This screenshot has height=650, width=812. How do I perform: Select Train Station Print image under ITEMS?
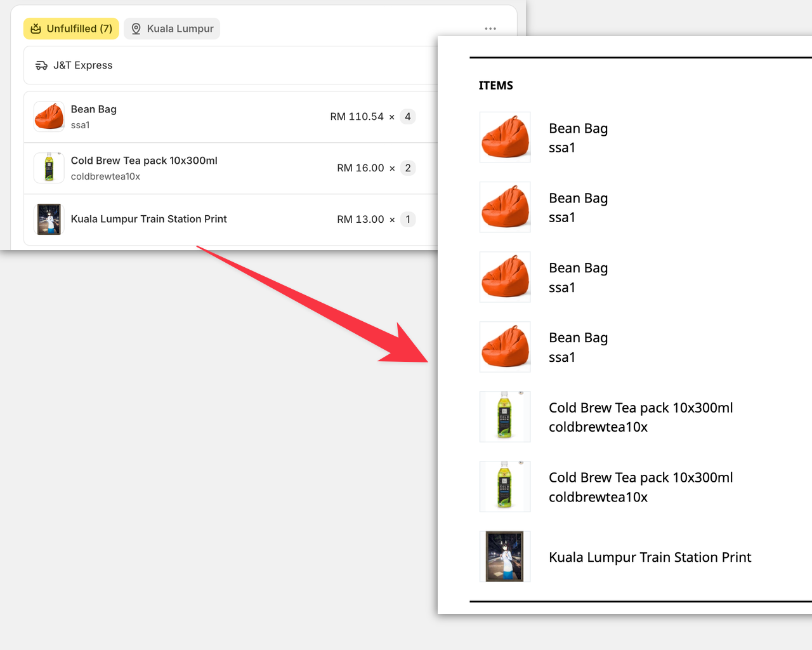505,557
